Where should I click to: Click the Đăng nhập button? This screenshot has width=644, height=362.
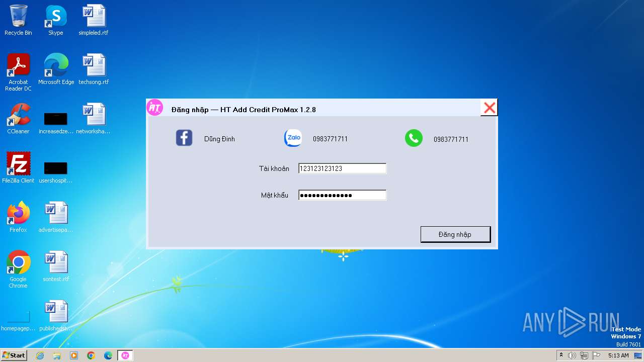pos(455,234)
